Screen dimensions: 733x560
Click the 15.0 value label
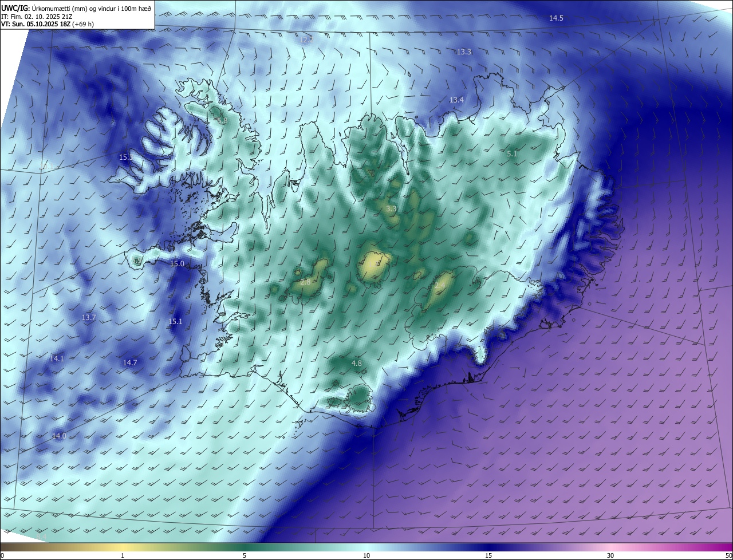(x=178, y=264)
